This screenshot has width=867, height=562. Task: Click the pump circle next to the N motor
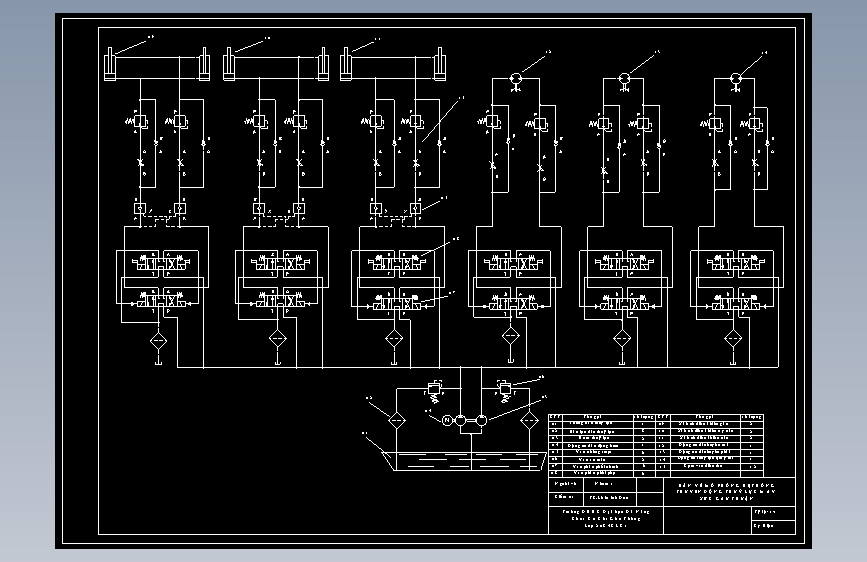[x=460, y=420]
